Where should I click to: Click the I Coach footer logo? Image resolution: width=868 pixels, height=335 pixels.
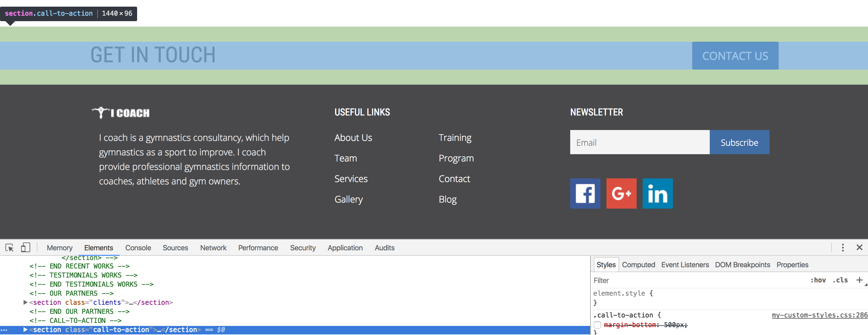pos(121,113)
